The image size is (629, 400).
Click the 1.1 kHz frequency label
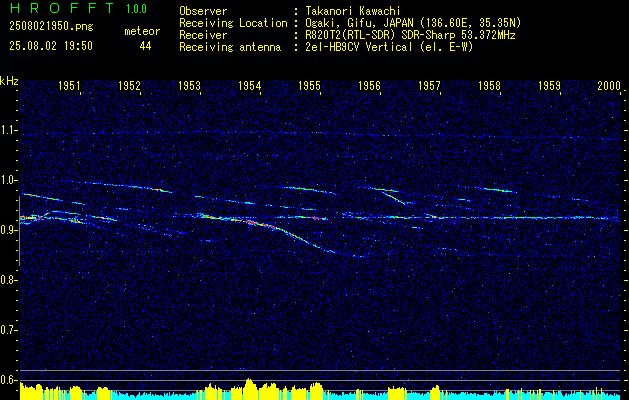coord(7,130)
